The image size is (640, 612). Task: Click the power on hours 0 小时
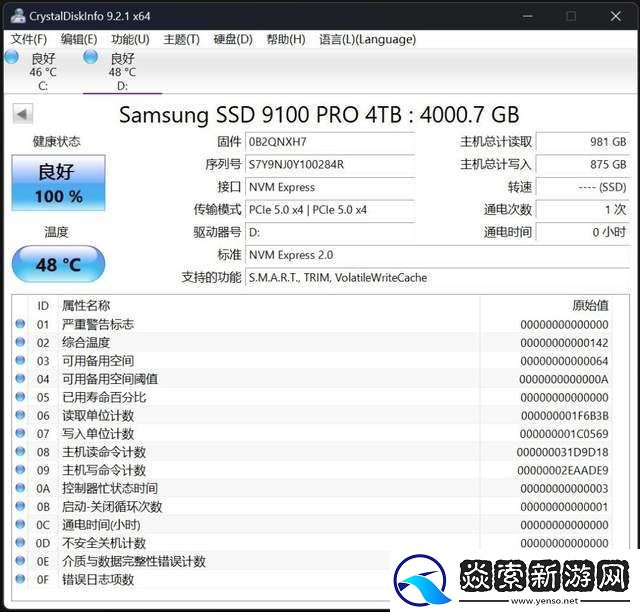tap(583, 232)
